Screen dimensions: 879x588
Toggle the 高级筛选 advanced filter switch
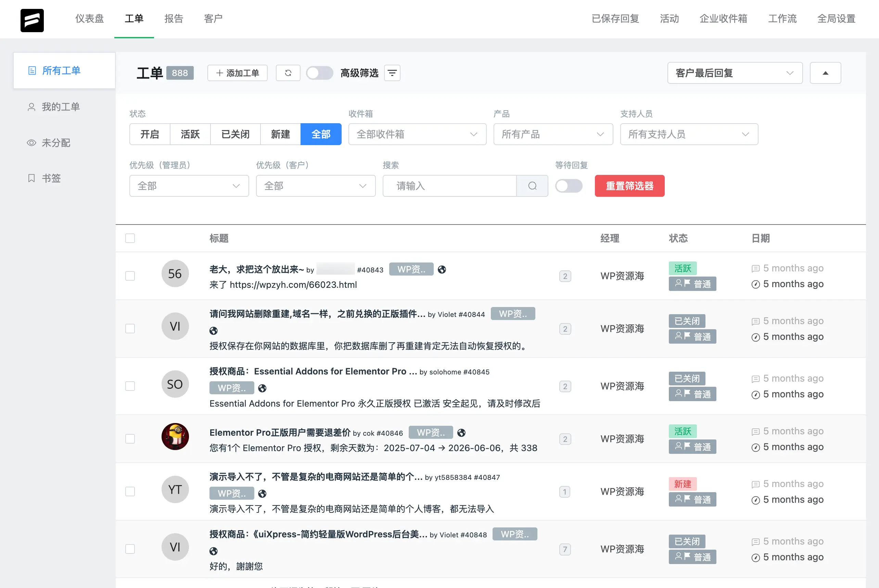[x=319, y=73]
